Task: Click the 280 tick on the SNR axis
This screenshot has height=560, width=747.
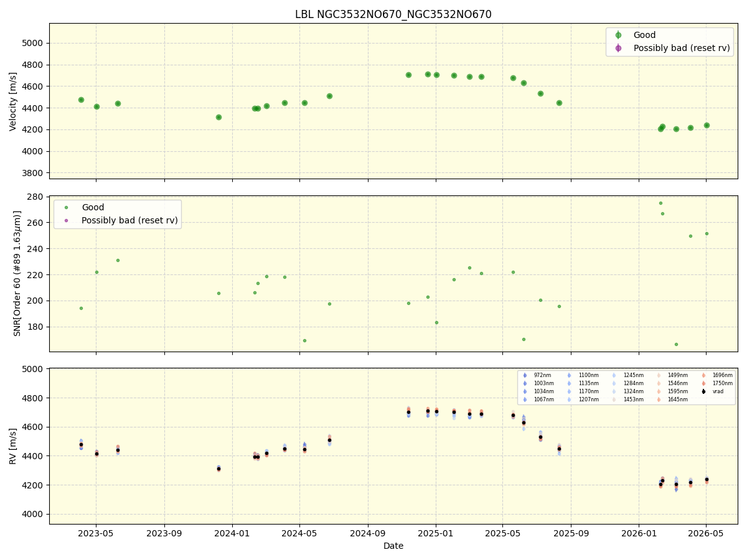Action: click(36, 197)
